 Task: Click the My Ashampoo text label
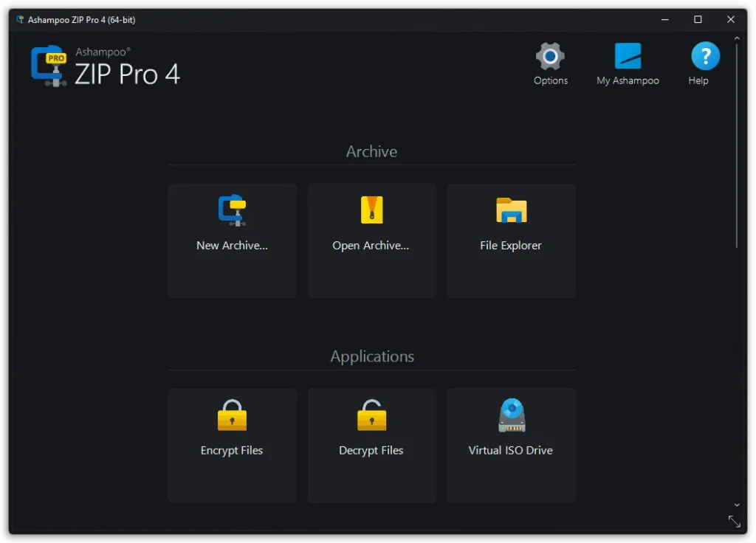coord(628,81)
